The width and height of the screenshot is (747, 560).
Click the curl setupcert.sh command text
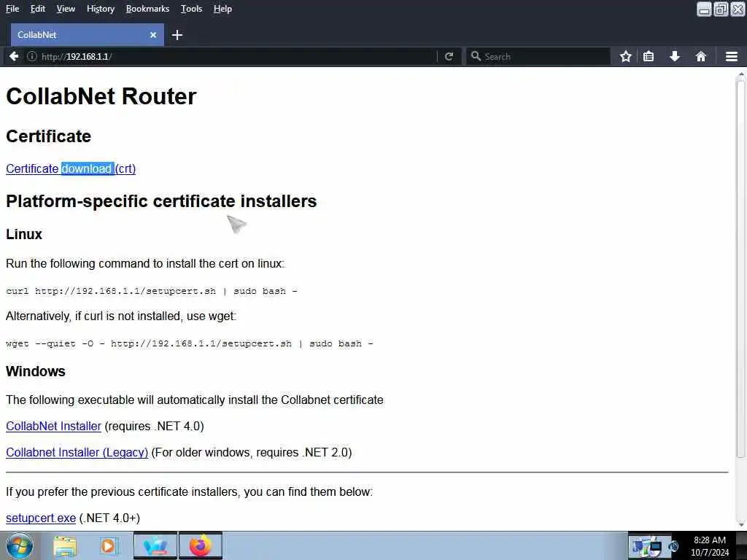(x=152, y=291)
